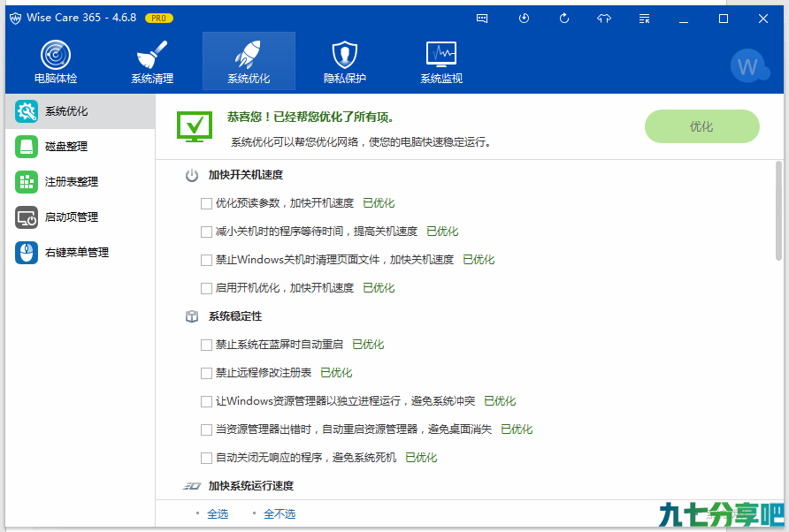Click the restore circular arrow icon
789x532 pixels.
tap(564, 19)
